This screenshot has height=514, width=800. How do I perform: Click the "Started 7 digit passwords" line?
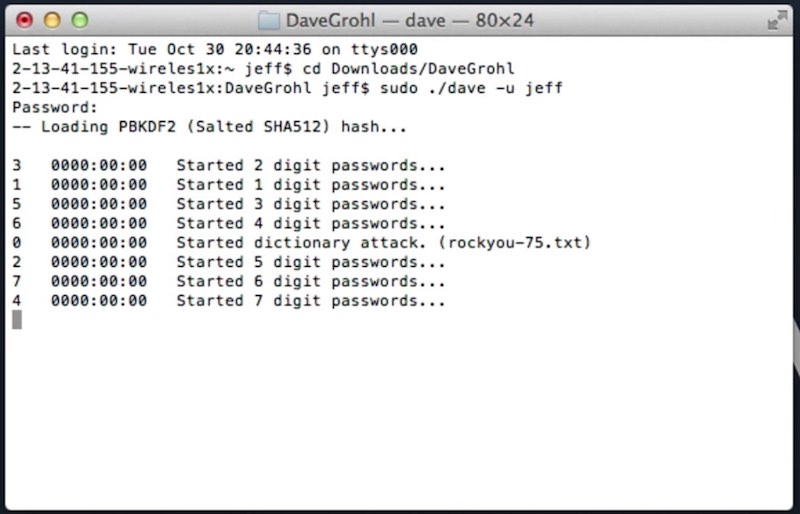point(310,301)
